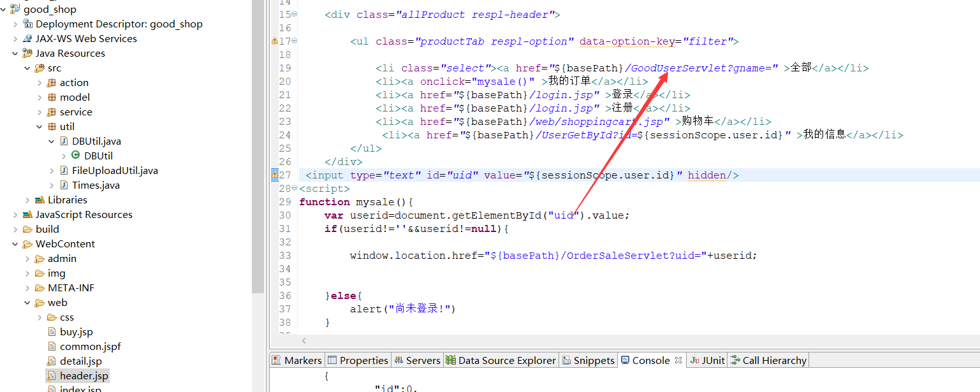Open the Data Source Explorer tab

pyautogui.click(x=501, y=360)
